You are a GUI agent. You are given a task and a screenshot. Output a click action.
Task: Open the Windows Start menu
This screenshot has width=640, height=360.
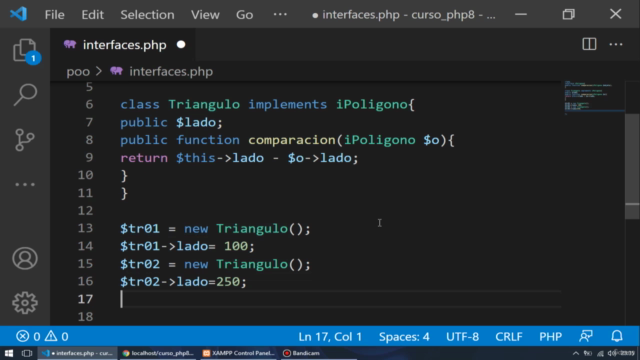tap(9, 353)
